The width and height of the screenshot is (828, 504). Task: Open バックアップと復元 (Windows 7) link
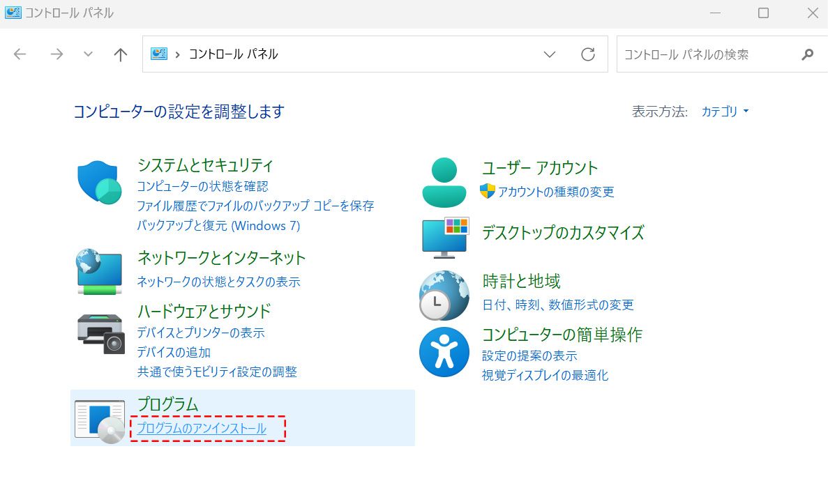(218, 225)
